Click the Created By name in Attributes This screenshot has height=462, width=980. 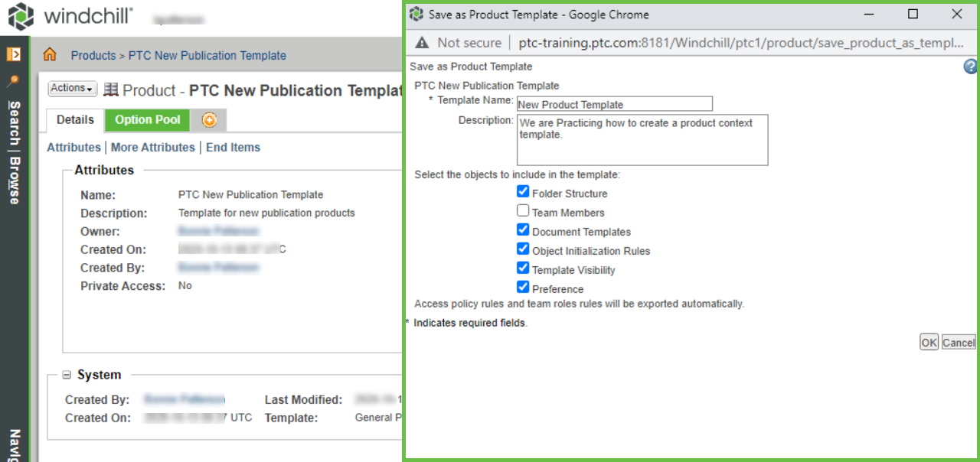click(218, 268)
